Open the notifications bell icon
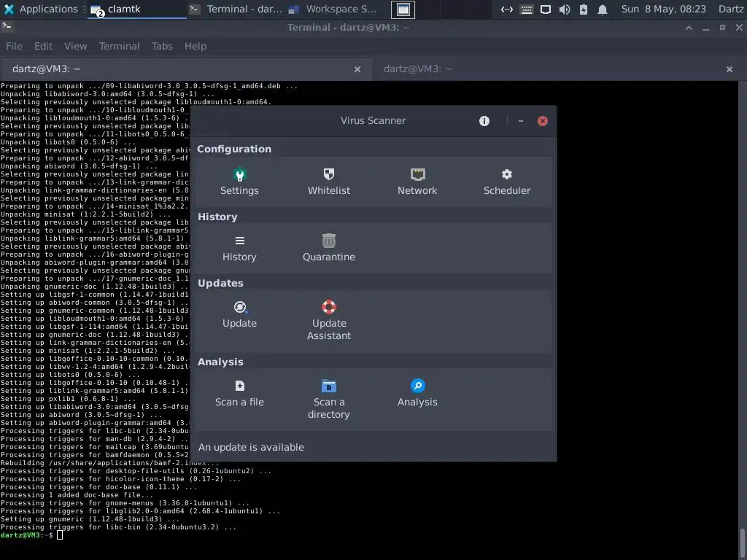Image resolution: width=747 pixels, height=560 pixels. tap(603, 9)
